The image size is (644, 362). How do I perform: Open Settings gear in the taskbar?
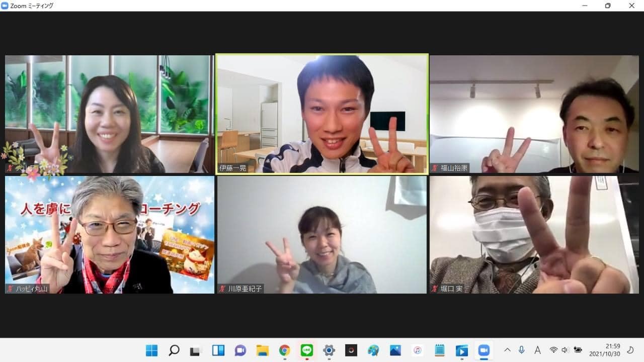pos(329,350)
